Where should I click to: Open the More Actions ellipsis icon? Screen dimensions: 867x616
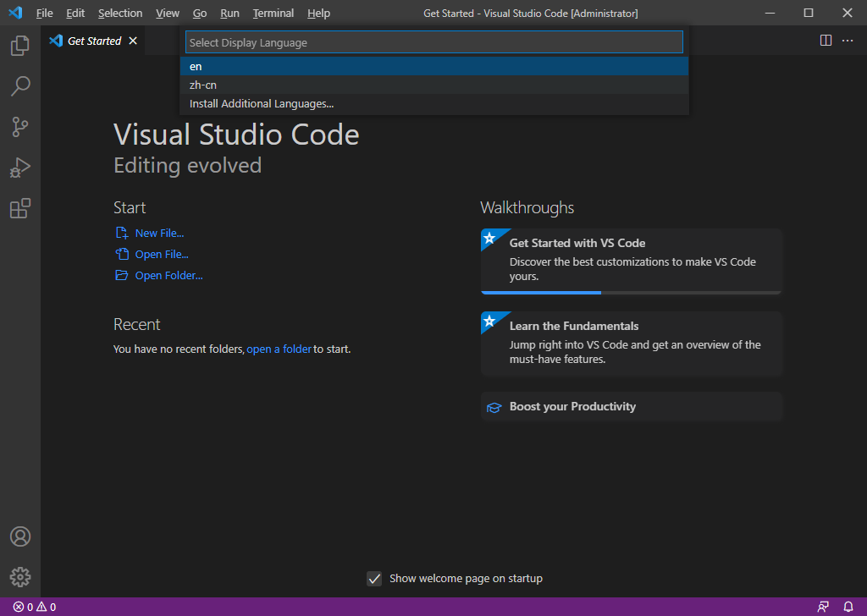point(847,41)
